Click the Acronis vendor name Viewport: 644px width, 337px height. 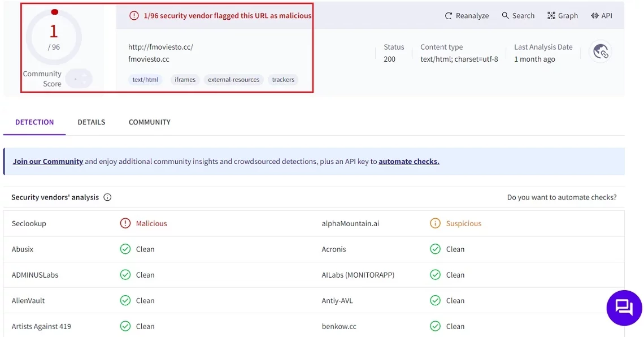(334, 249)
